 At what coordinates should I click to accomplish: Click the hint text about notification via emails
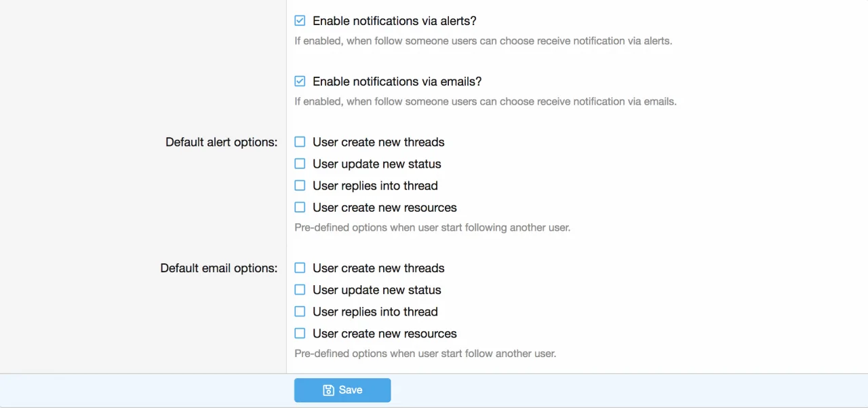tap(485, 102)
